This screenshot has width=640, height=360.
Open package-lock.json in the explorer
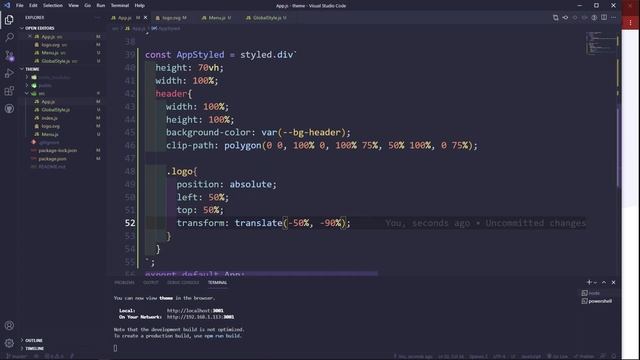pyautogui.click(x=57, y=151)
